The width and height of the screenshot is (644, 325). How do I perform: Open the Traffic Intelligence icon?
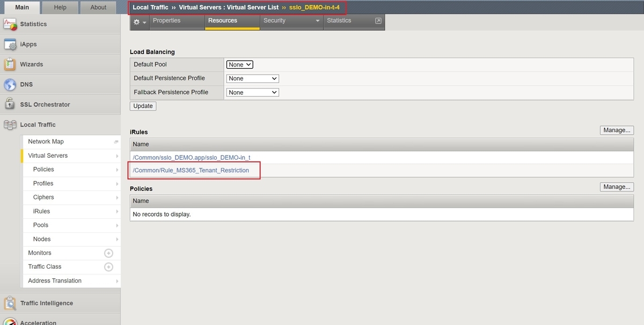[x=10, y=302]
